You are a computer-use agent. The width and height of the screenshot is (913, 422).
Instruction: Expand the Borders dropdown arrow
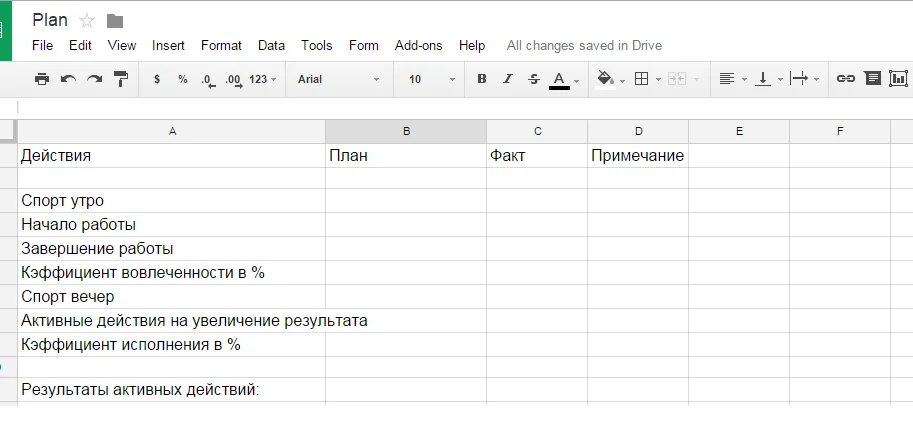[x=659, y=80]
